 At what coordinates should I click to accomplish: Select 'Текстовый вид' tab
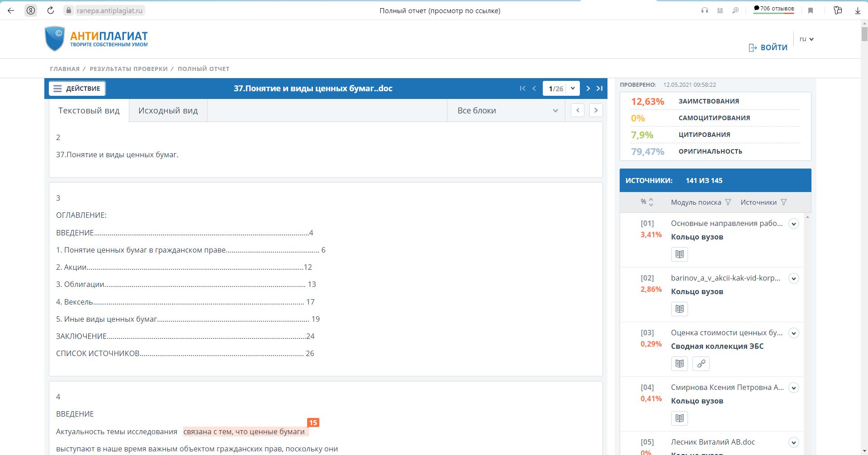click(89, 111)
